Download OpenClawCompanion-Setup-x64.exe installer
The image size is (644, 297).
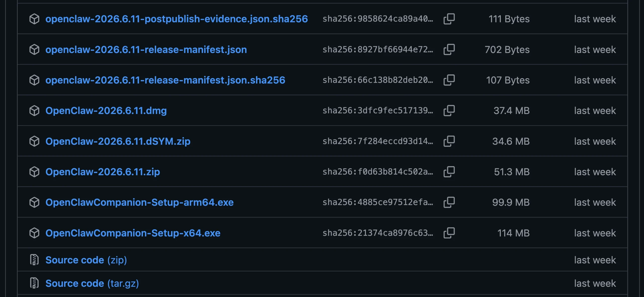click(x=133, y=233)
